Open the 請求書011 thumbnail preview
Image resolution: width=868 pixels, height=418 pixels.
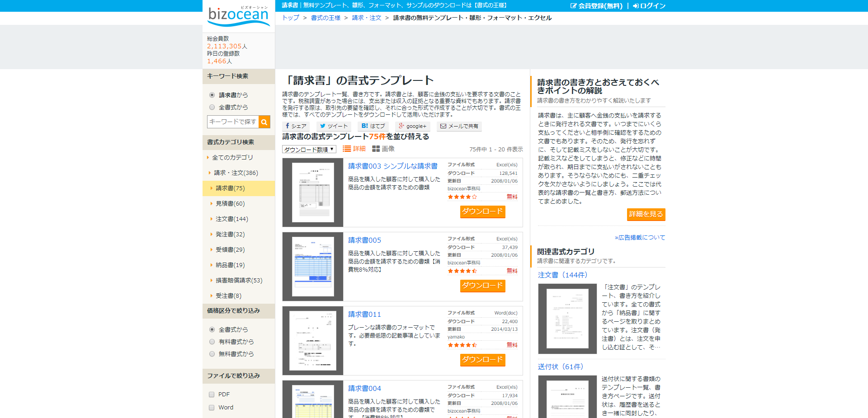(x=312, y=340)
